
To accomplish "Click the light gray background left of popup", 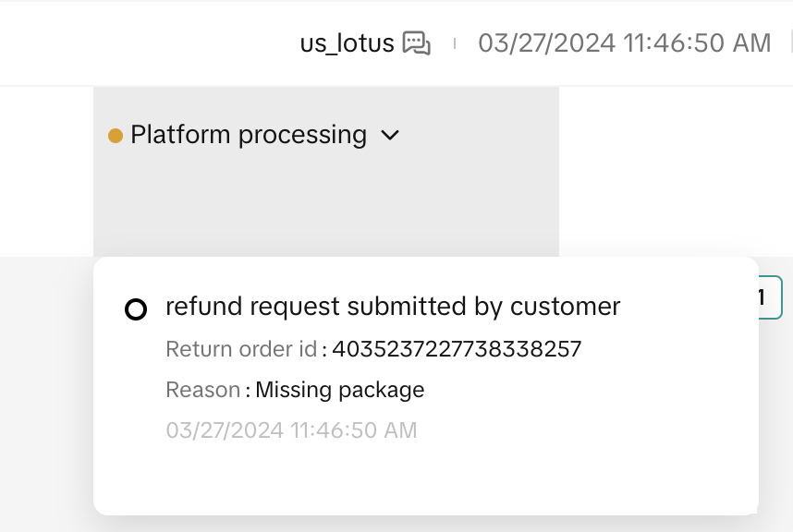I will pos(46,388).
